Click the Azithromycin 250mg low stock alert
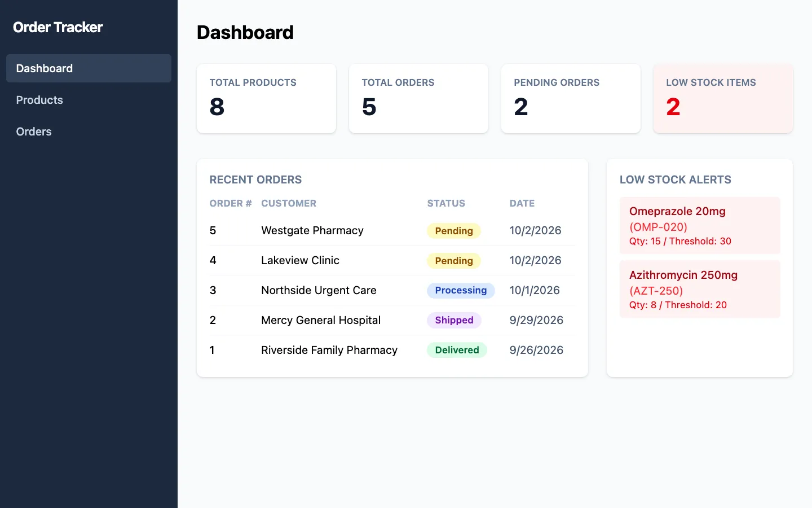 (x=700, y=289)
